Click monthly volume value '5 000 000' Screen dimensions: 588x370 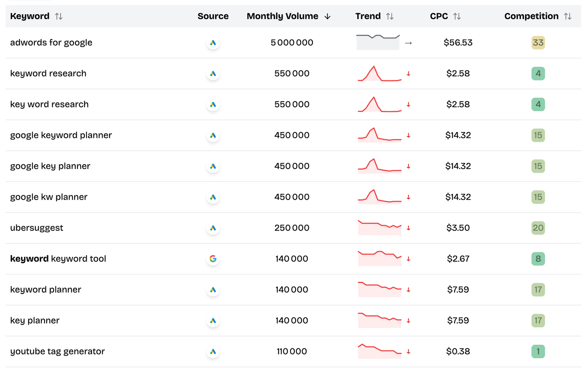(x=292, y=43)
